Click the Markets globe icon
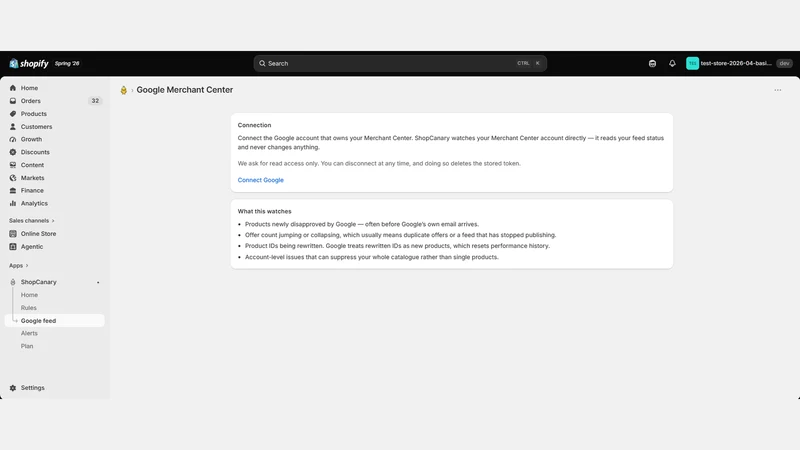Image resolution: width=800 pixels, height=450 pixels. click(x=13, y=178)
